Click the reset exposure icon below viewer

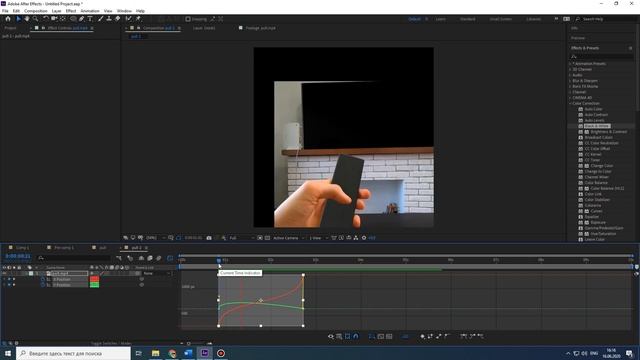click(364, 238)
